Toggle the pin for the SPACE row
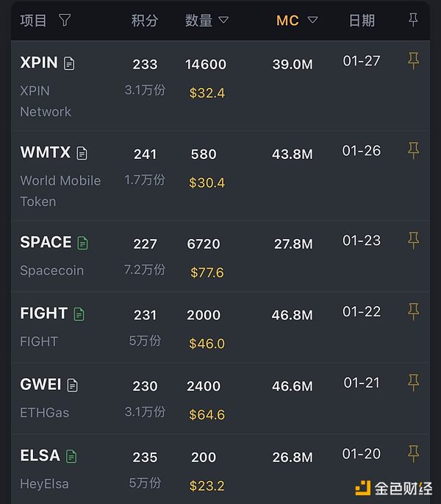The height and width of the screenshot is (504, 441). (x=413, y=241)
